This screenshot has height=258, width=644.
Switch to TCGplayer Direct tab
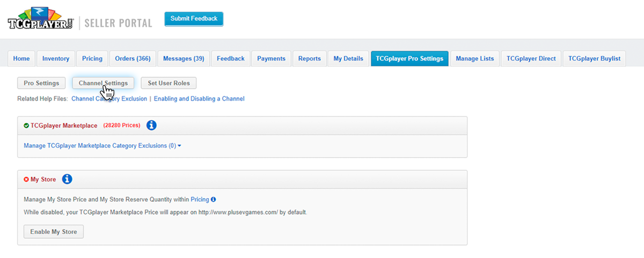[x=531, y=59]
